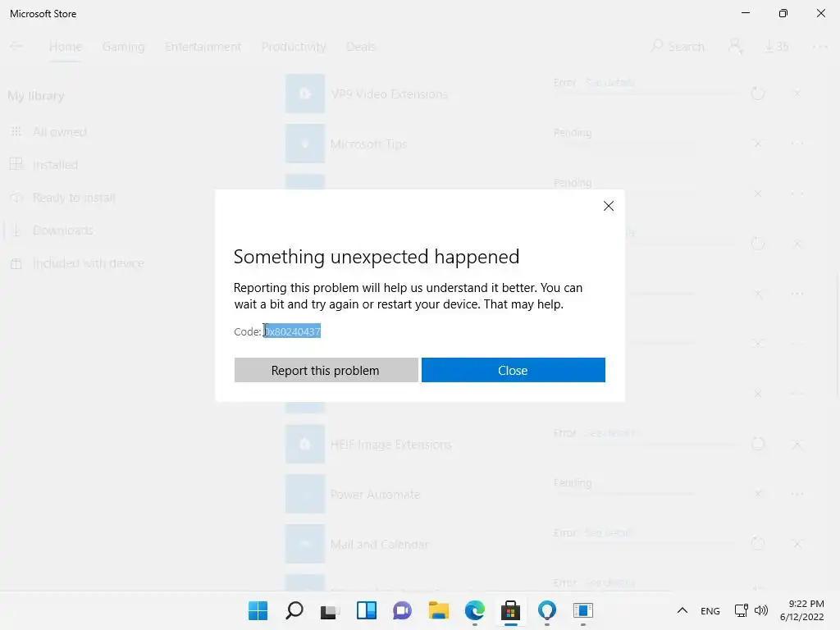Click the blue Close button
Image resolution: width=840 pixels, height=630 pixels.
click(514, 370)
